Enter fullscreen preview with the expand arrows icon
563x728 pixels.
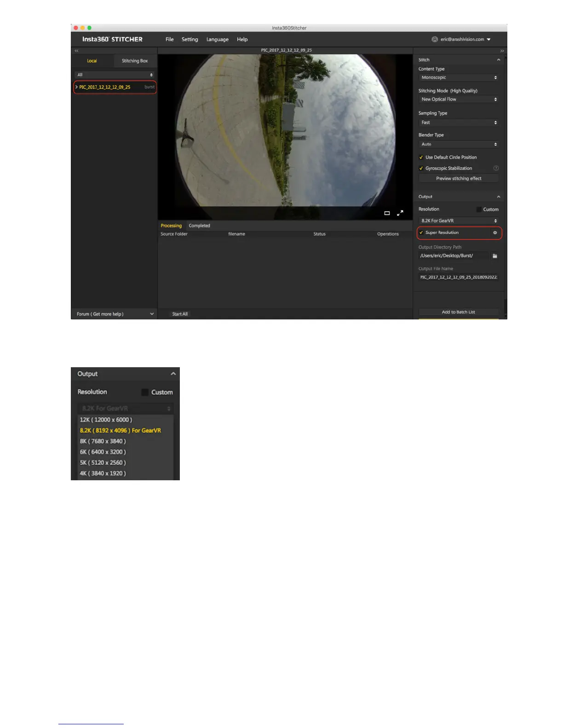click(x=400, y=213)
